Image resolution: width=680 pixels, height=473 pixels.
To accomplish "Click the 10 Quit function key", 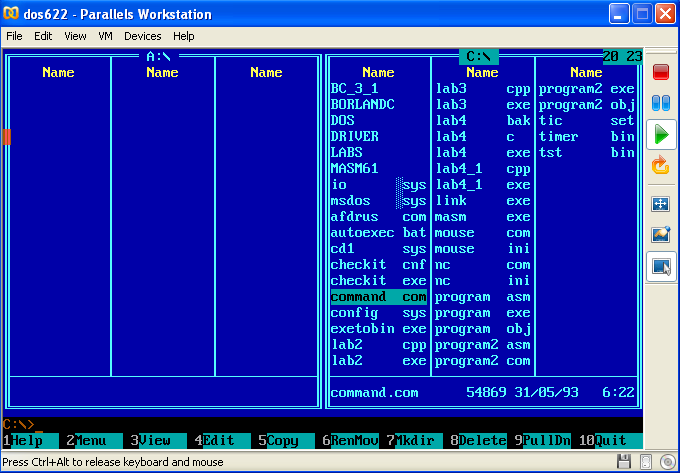I will 611,440.
